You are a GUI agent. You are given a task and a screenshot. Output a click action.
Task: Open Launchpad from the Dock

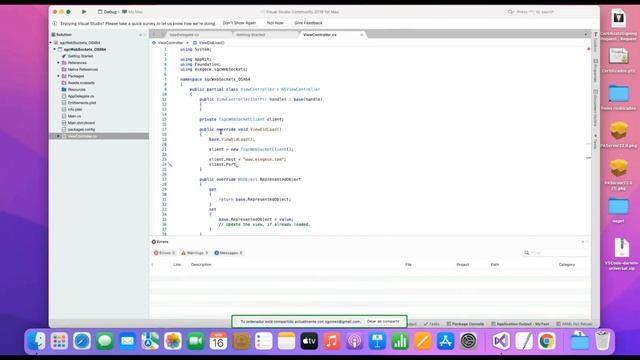tap(59, 341)
